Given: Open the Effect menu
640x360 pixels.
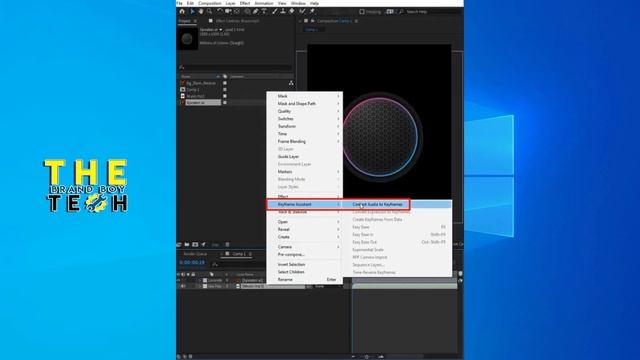Looking at the screenshot, I should [245, 3].
